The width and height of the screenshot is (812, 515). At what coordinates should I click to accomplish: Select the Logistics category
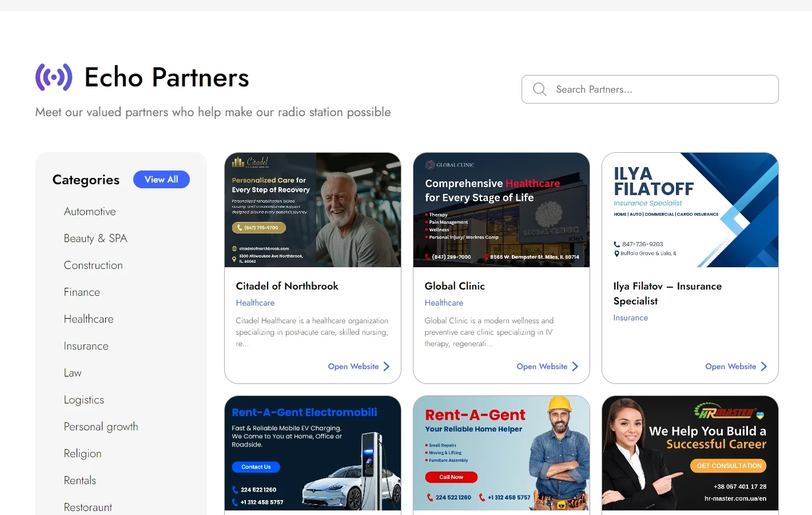click(x=84, y=400)
